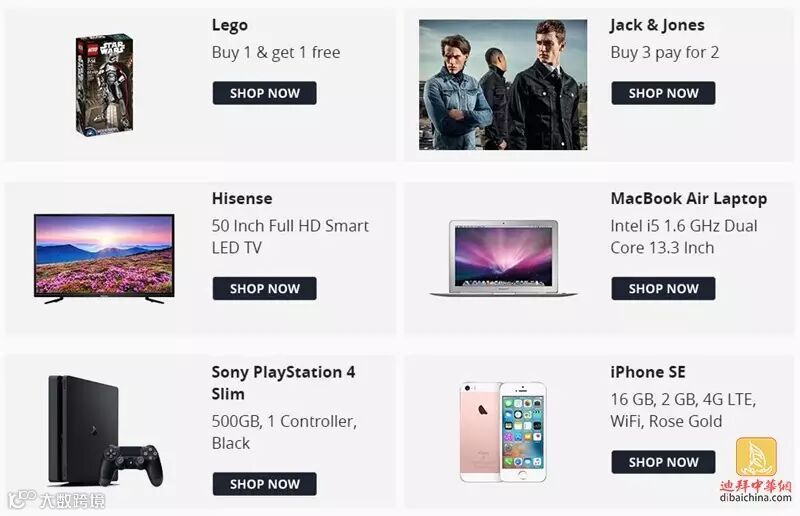The height and width of the screenshot is (516, 800).
Task: Click the watermark logo icon at bottom-left
Action: coord(22,500)
